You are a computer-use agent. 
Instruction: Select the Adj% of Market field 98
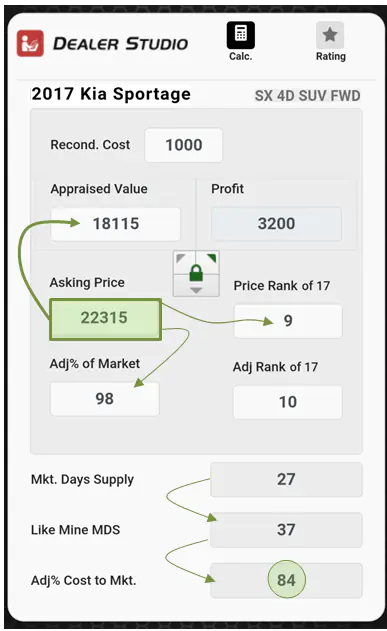point(105,399)
